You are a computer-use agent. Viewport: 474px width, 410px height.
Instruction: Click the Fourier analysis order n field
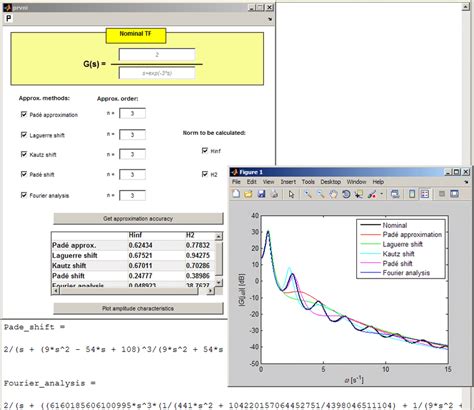pos(132,195)
